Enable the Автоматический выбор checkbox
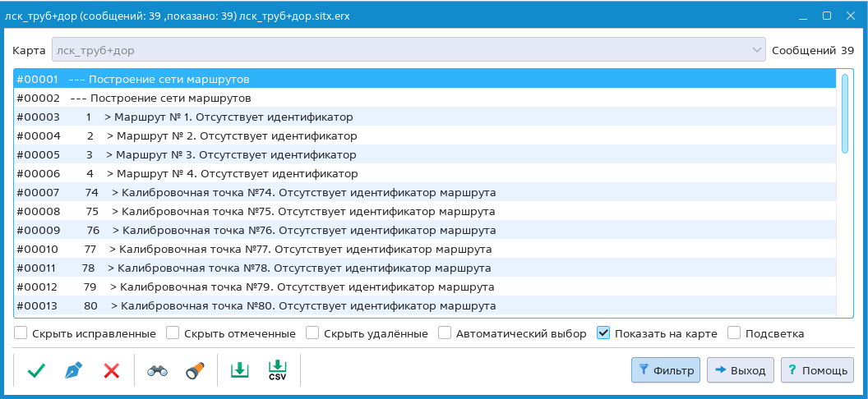 [x=445, y=333]
